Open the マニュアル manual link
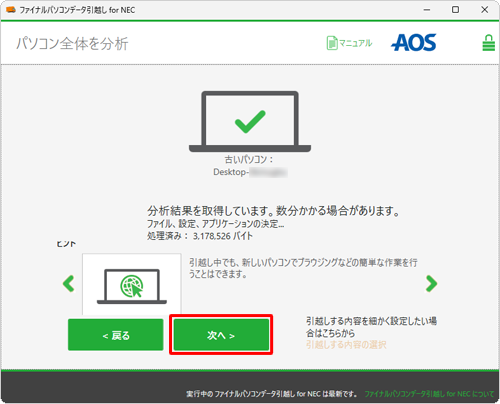Screen dimensions: 500x404 (349, 43)
